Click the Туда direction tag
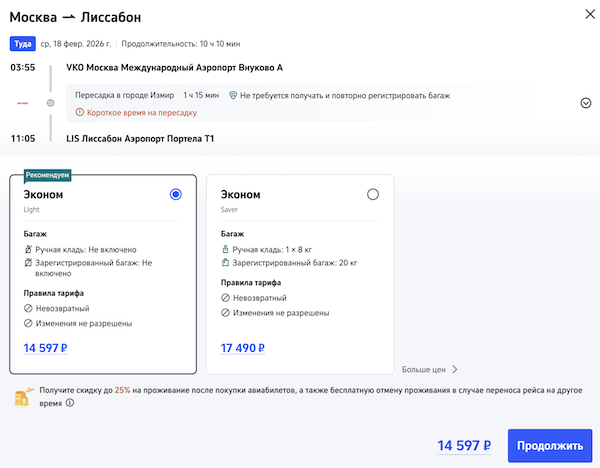600x468 pixels. [22, 44]
